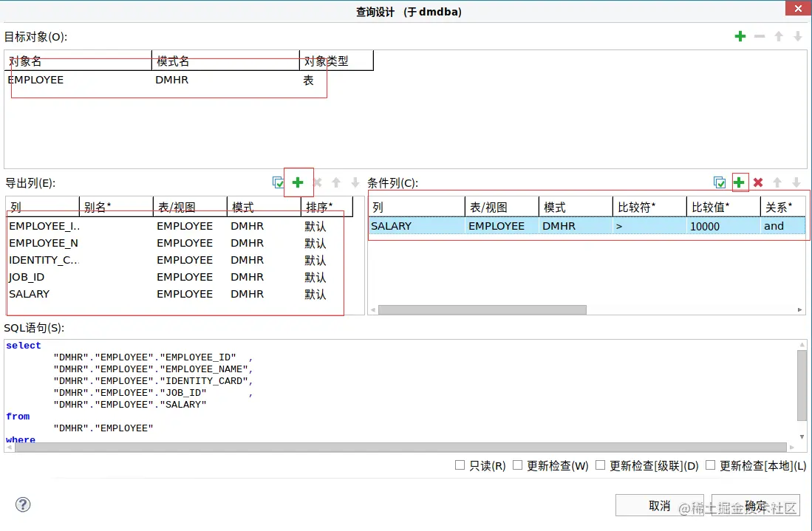Click the condition list horizontal scrollbar
The image size is (812, 531).
pyautogui.click(x=482, y=309)
